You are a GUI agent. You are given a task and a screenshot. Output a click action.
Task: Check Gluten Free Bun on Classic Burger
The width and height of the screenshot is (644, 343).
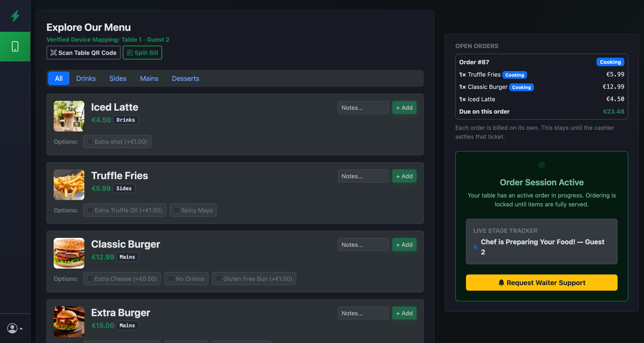218,279
